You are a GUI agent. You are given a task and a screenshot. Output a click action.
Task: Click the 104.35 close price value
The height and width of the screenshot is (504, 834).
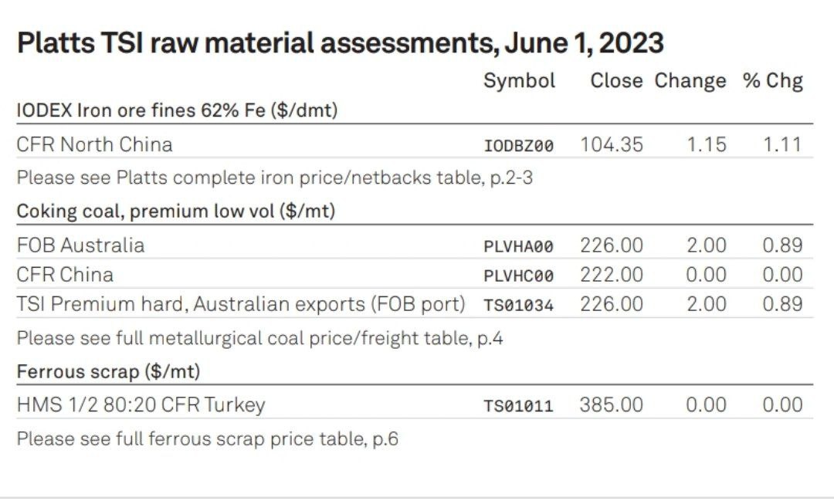[x=612, y=144]
